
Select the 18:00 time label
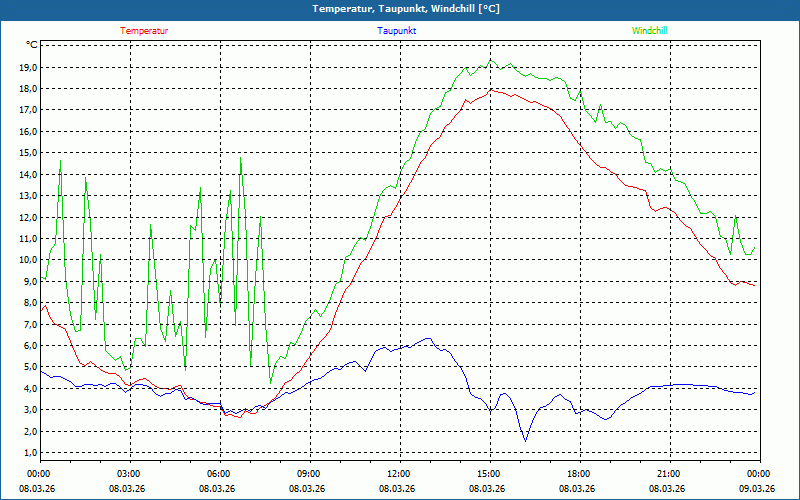tap(579, 474)
